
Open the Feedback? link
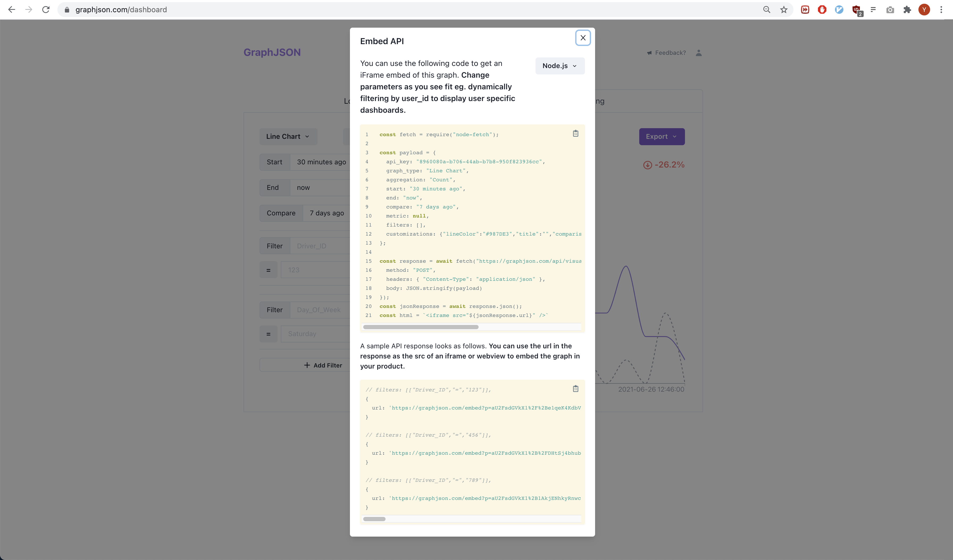click(x=666, y=53)
